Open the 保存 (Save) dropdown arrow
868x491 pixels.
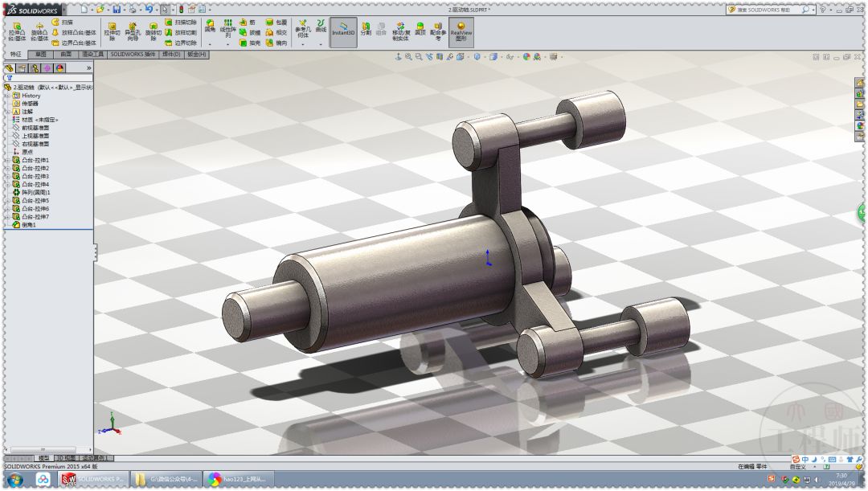click(125, 10)
